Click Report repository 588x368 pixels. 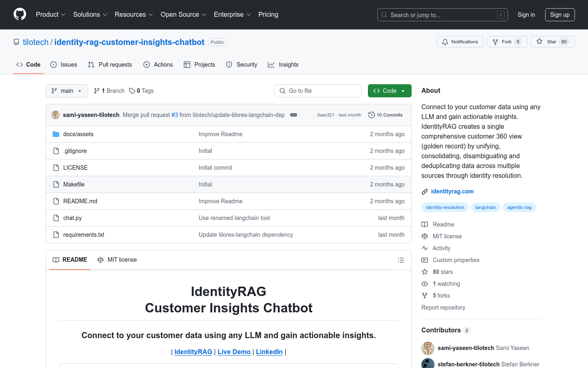pos(443,307)
